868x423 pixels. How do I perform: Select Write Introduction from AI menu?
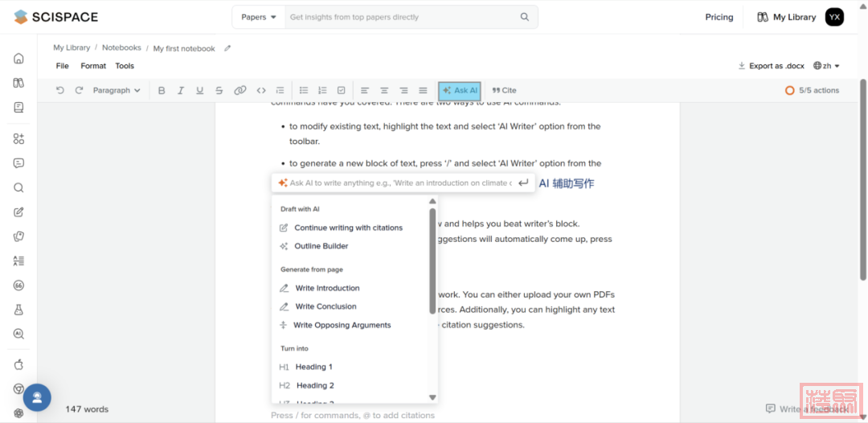point(327,288)
